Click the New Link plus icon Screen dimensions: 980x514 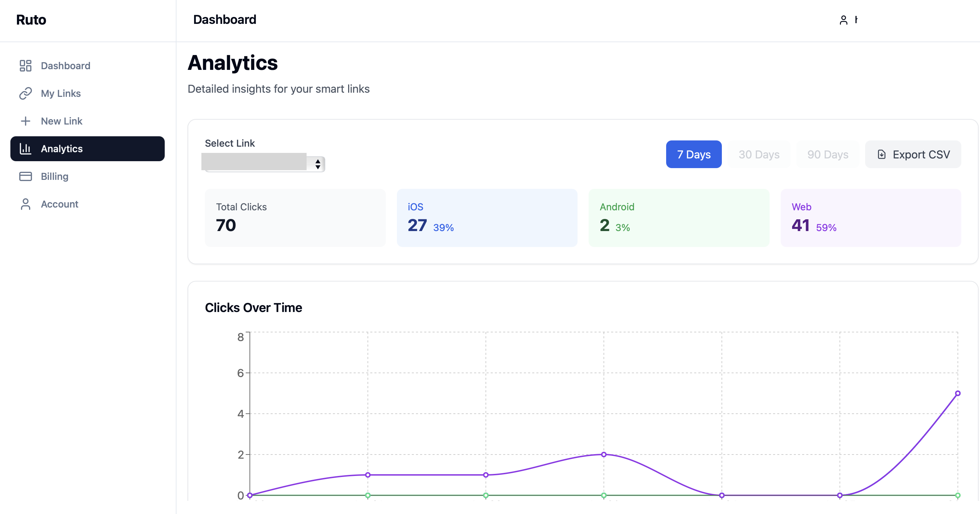(x=26, y=121)
